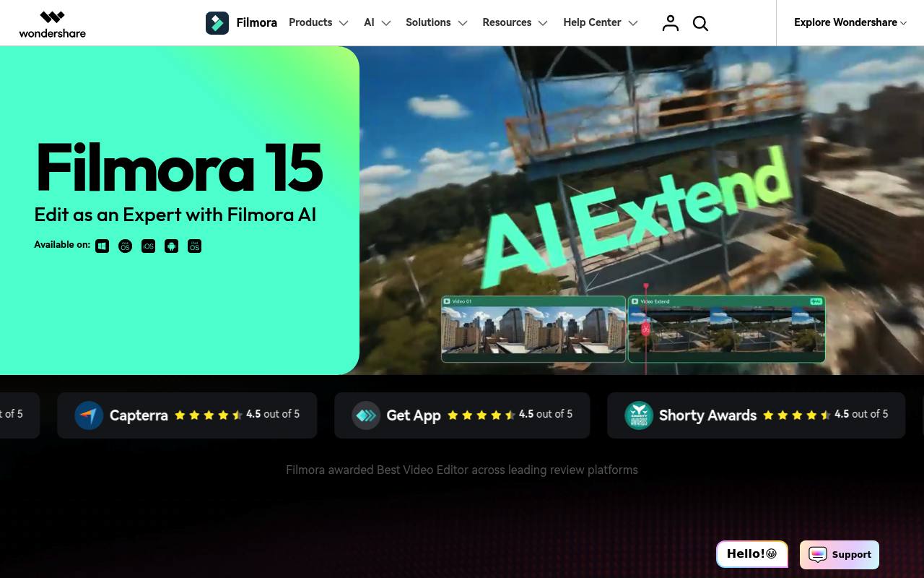The image size is (924, 578).
Task: Click the Get App logo icon
Action: point(366,415)
